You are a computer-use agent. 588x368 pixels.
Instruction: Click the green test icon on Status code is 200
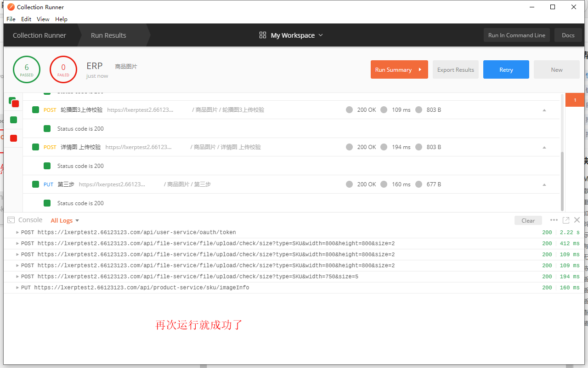46,203
